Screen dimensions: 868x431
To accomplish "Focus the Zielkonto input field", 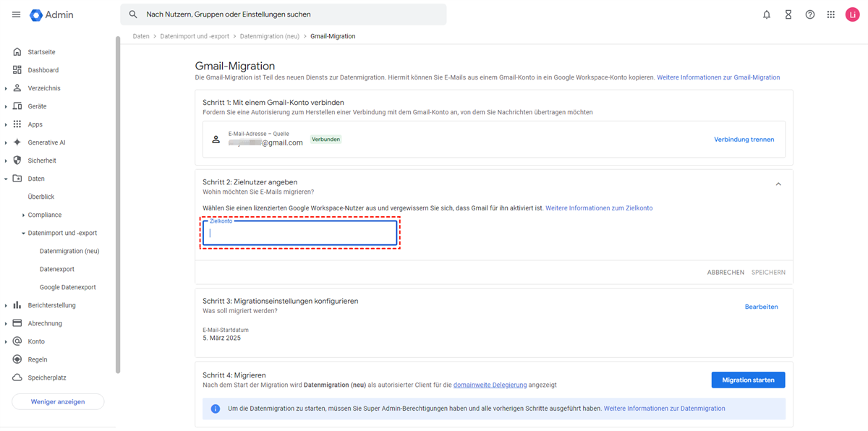I will 299,233.
